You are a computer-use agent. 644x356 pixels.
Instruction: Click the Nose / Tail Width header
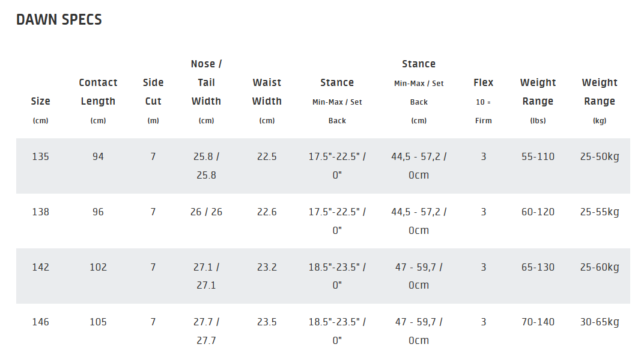(x=206, y=82)
